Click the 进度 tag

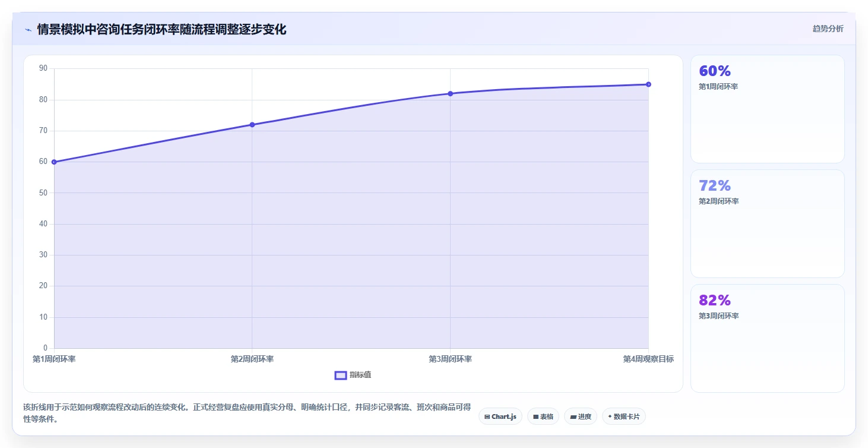(x=581, y=417)
